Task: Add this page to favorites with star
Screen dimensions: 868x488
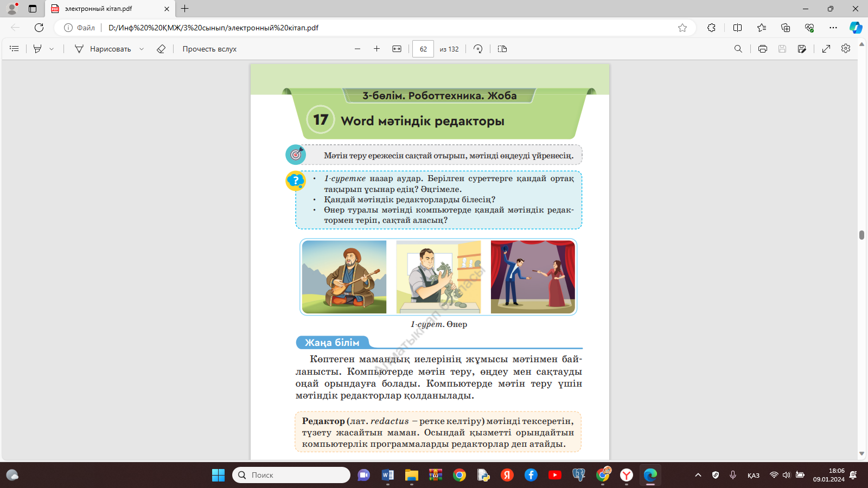Action: [x=682, y=28]
